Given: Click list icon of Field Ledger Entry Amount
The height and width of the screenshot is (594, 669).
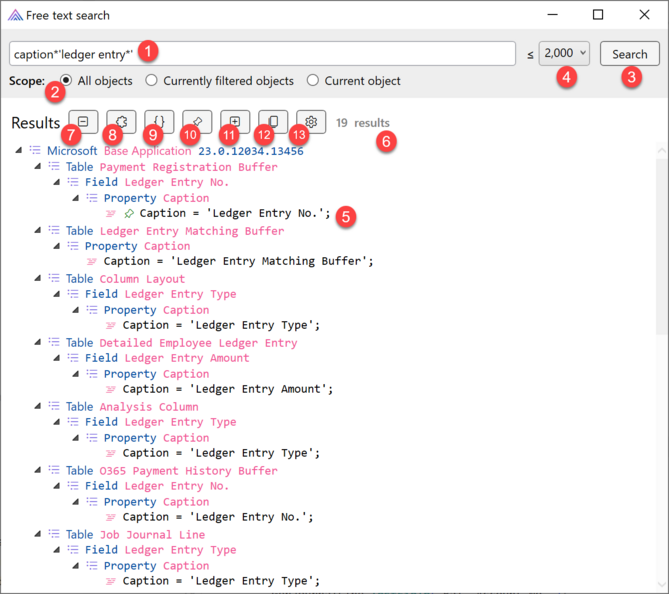Looking at the screenshot, I should 73,357.
